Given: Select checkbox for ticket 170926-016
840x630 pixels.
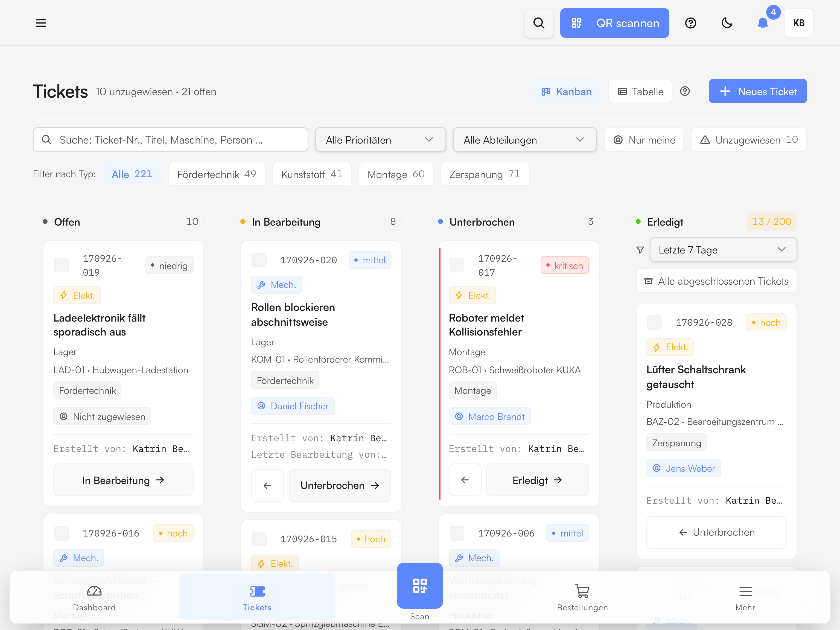Looking at the screenshot, I should coord(62,533).
